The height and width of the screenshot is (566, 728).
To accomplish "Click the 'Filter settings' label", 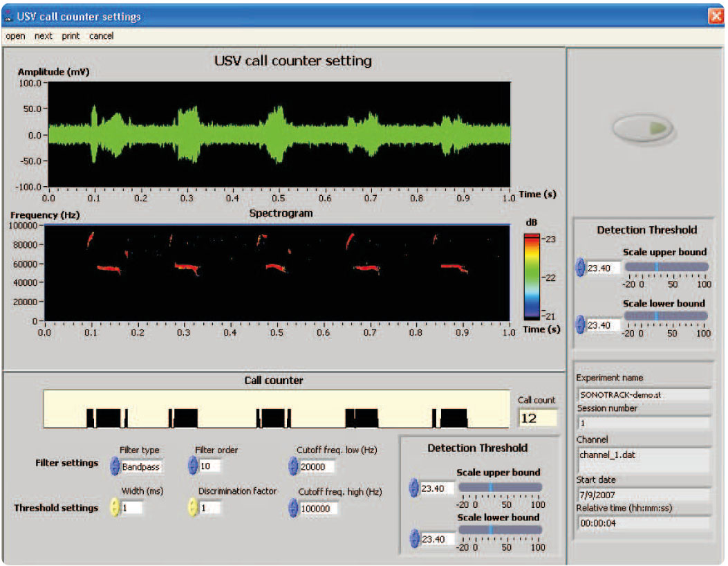I will point(67,463).
